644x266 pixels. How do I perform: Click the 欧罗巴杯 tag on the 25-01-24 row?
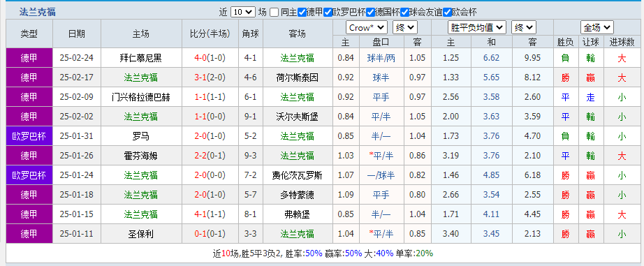point(29,175)
